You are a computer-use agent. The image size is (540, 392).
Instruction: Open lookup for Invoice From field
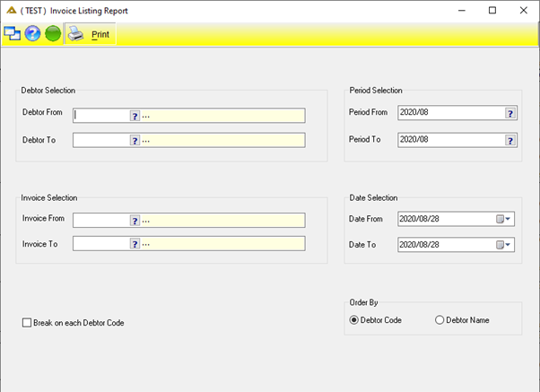click(135, 221)
